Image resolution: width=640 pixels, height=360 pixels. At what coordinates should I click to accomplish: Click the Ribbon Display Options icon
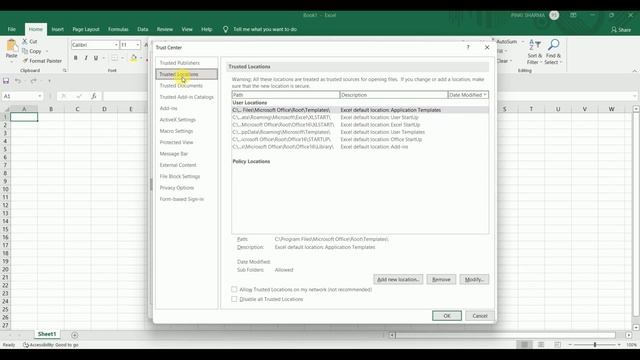[x=573, y=15]
